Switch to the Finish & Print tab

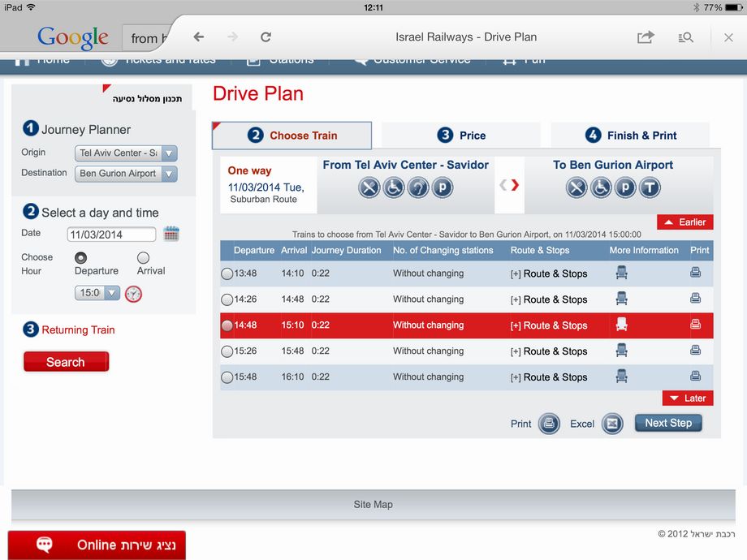point(630,136)
